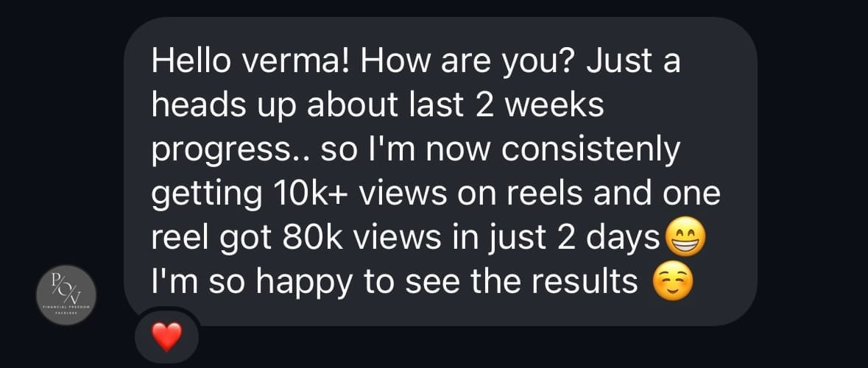
Task: Click the word "one" ending the fourth line
Action: (691, 194)
